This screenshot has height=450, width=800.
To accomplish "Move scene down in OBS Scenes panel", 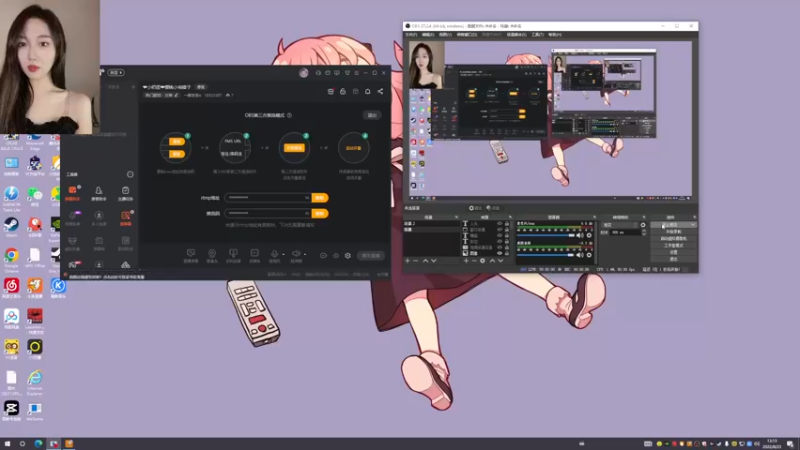I will [x=434, y=261].
